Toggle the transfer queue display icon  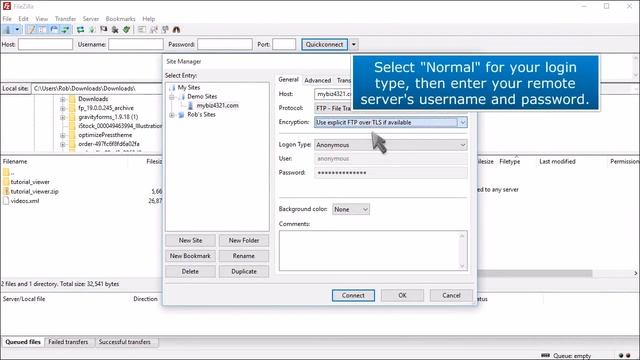pos(65,29)
